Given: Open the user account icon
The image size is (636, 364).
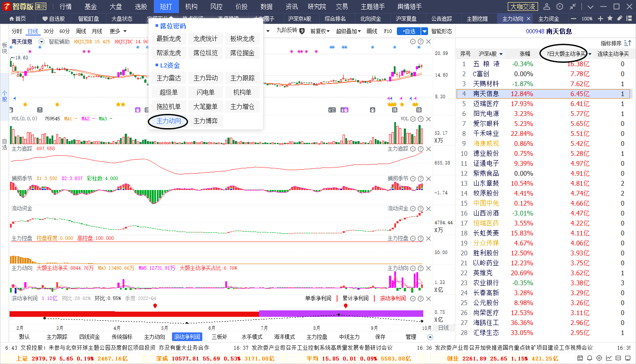Looking at the screenshot, I should pos(547,6).
